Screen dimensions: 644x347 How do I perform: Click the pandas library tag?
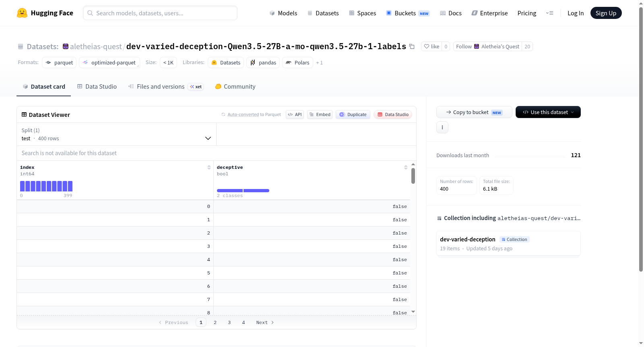(263, 62)
